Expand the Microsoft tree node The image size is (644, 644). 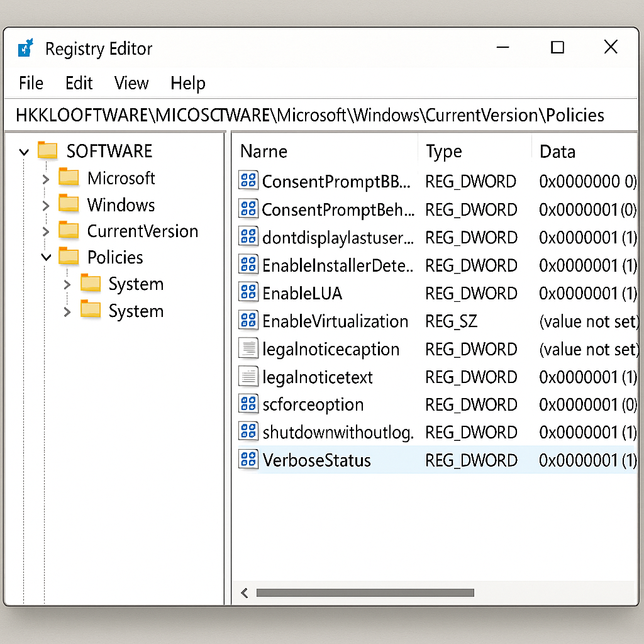(45, 179)
